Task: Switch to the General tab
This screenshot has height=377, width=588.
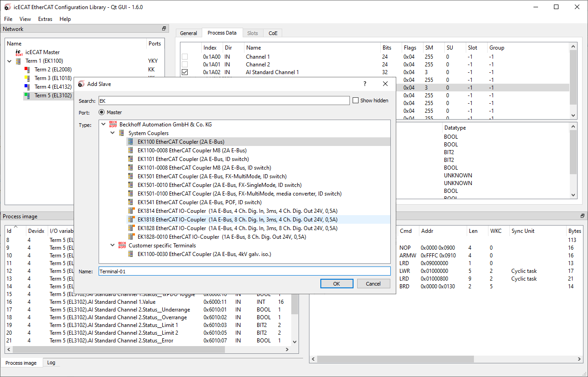Action: (x=189, y=33)
